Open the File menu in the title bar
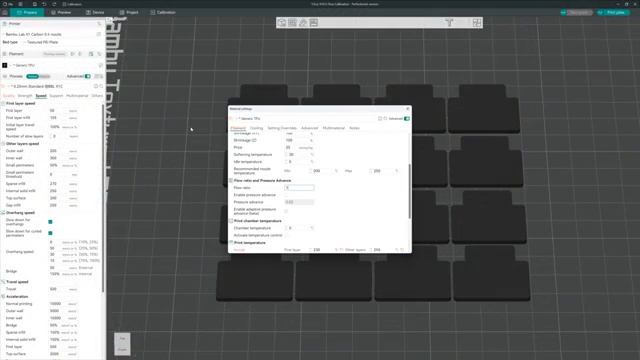 pos(9,4)
